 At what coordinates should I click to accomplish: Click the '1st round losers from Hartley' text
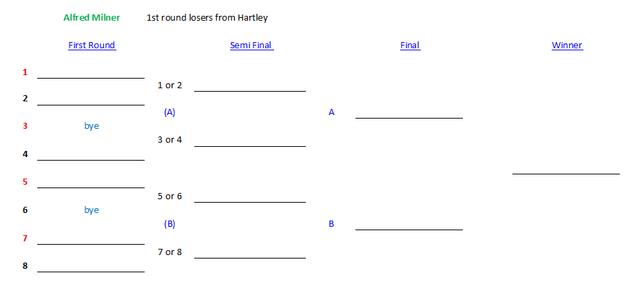click(207, 18)
